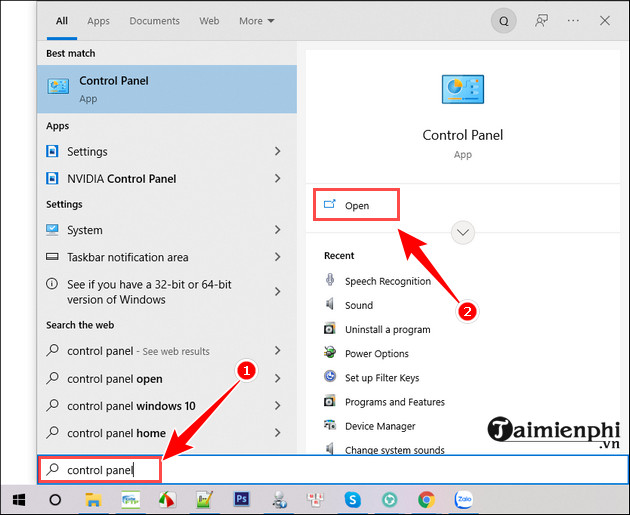The width and height of the screenshot is (630, 515).
Task: Expand 'control panel windows 10' suggestion arrow
Action: coord(278,406)
